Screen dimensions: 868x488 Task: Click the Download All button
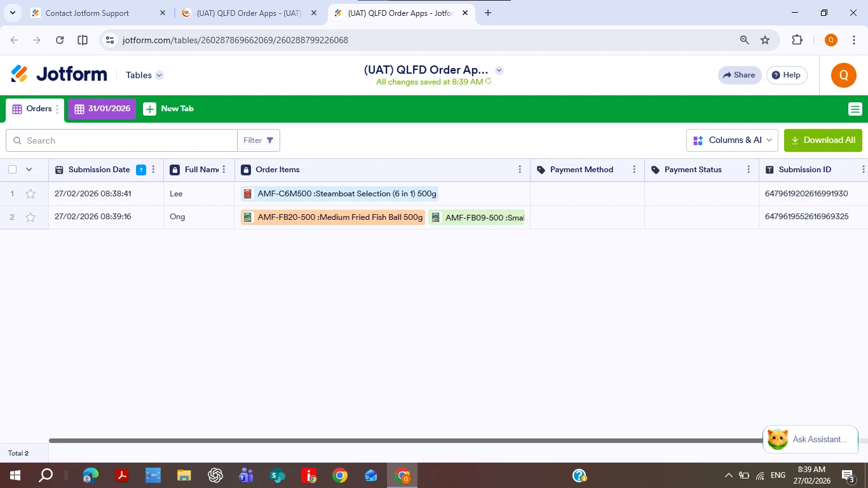823,140
